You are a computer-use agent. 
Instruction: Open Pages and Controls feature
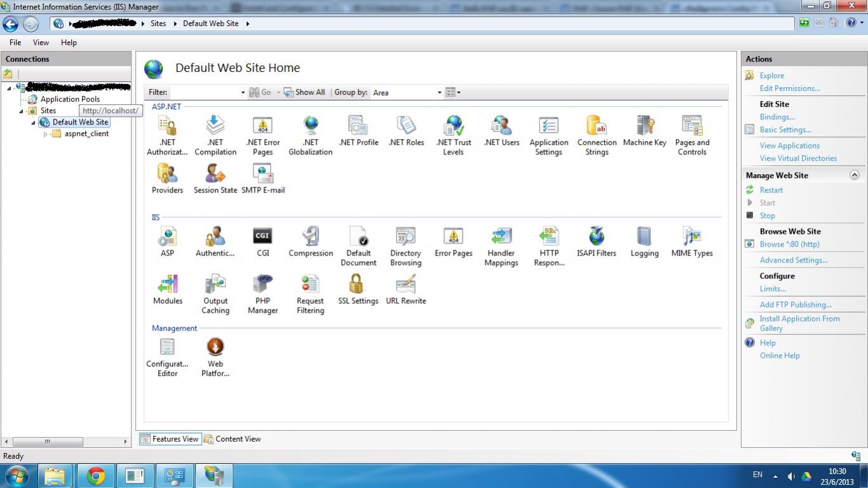point(692,135)
